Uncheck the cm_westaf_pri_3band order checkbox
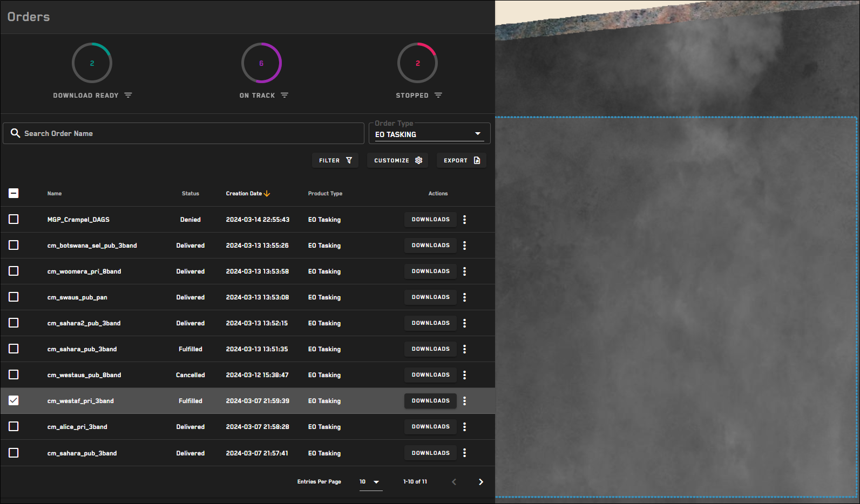The height and width of the screenshot is (504, 860). click(x=13, y=400)
